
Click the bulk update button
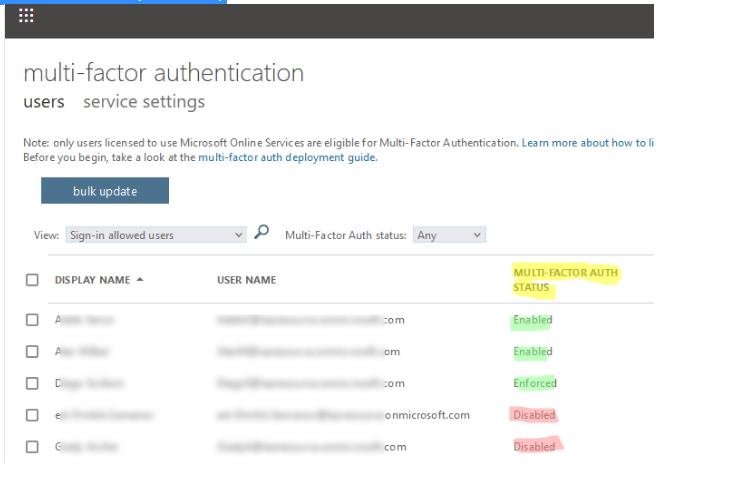tap(105, 191)
